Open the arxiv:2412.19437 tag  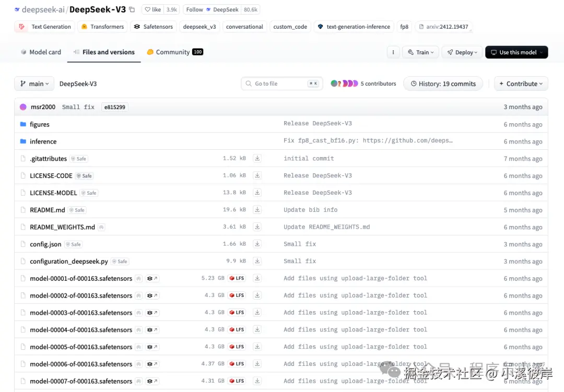tap(443, 27)
